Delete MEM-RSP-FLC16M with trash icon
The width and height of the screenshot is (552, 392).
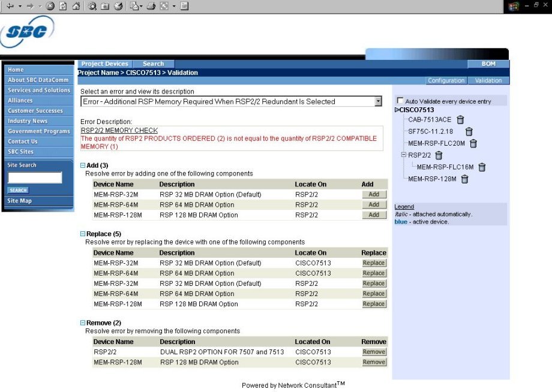click(x=482, y=167)
